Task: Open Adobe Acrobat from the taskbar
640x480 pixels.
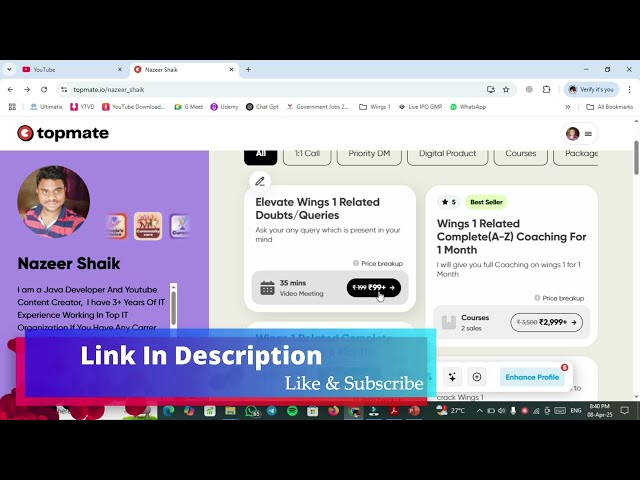Action: [394, 411]
